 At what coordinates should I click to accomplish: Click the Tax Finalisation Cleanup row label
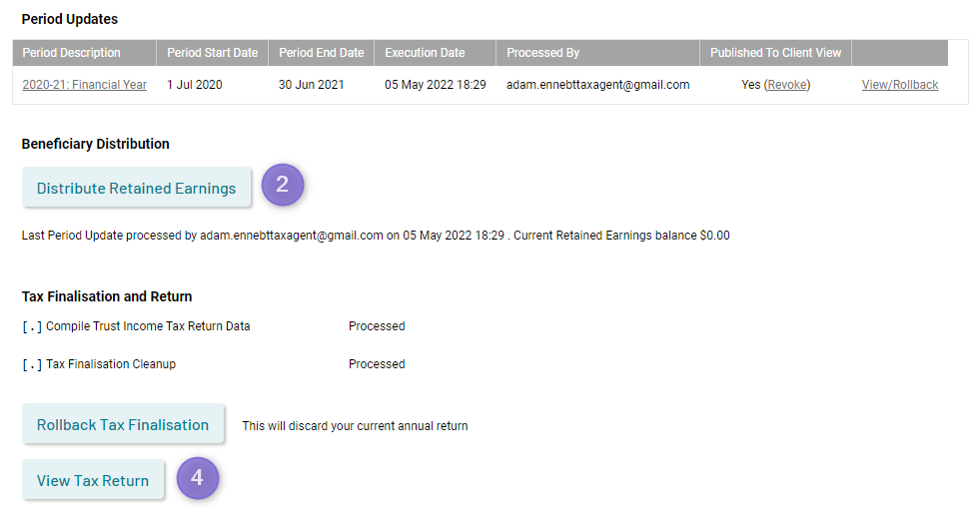[x=111, y=364]
